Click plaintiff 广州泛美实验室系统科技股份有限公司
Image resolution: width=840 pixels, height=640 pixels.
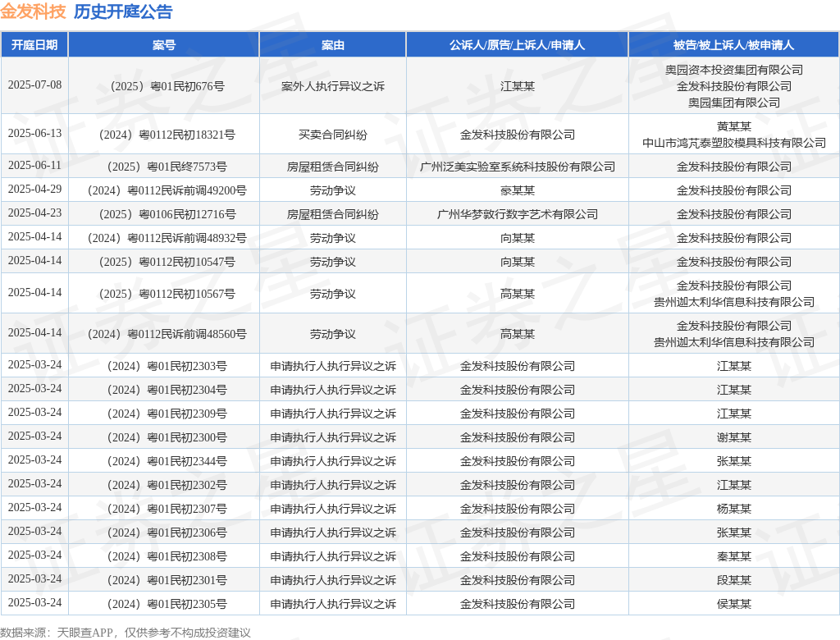(x=517, y=167)
